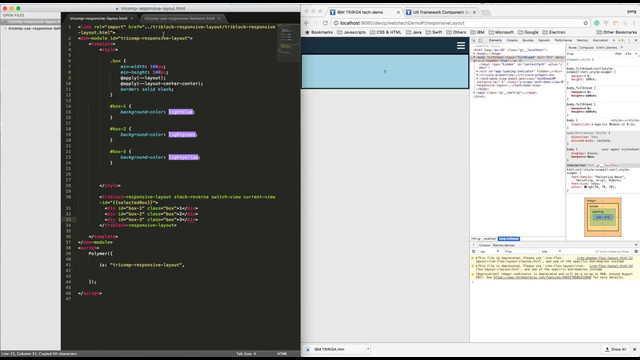This screenshot has height=360, width=640.
Task: Expand the app-loading-indicator div node
Action: (x=477, y=71)
